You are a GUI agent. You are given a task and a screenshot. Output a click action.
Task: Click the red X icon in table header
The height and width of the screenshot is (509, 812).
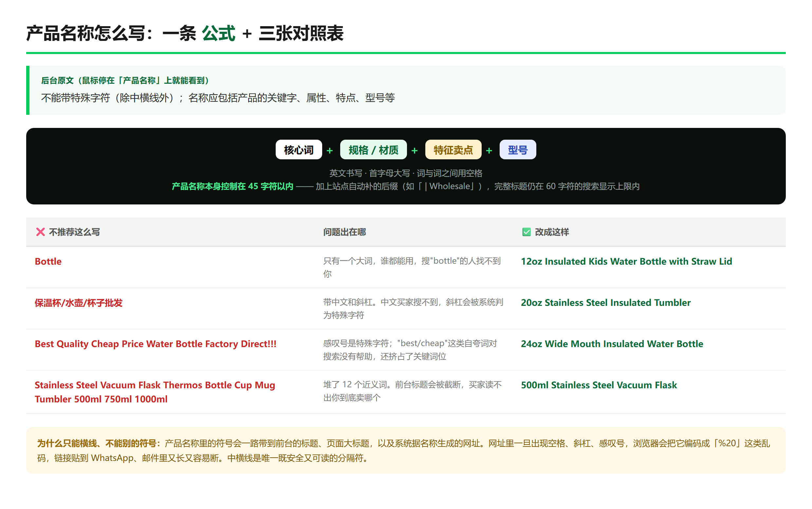tap(40, 232)
